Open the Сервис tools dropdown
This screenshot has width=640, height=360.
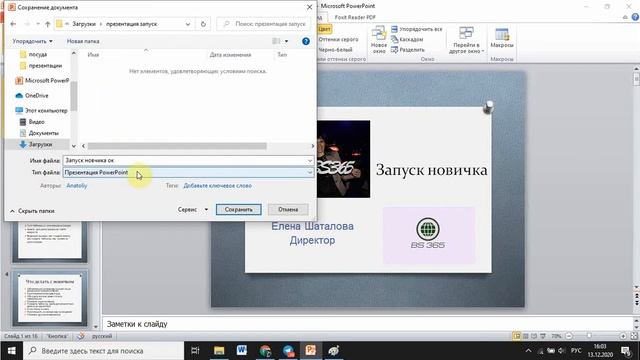(x=193, y=209)
